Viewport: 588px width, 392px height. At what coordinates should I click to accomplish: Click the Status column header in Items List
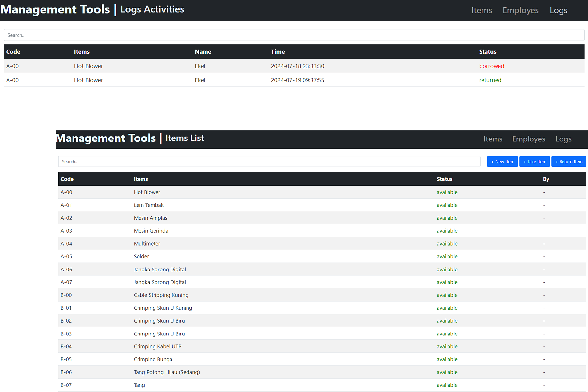point(444,179)
